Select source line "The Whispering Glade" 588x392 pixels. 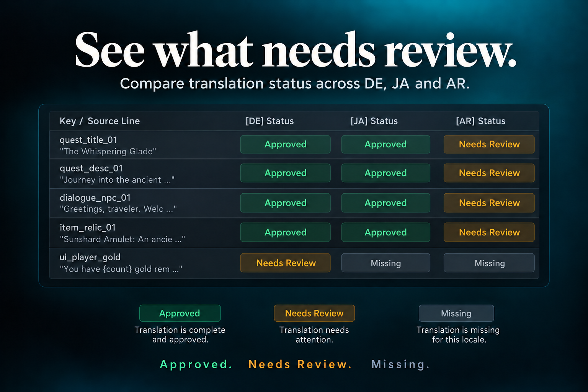[x=108, y=152]
